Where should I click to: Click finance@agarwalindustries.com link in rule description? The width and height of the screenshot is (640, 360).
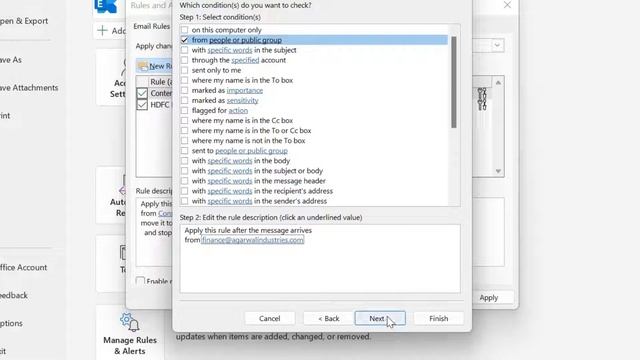[252, 240]
